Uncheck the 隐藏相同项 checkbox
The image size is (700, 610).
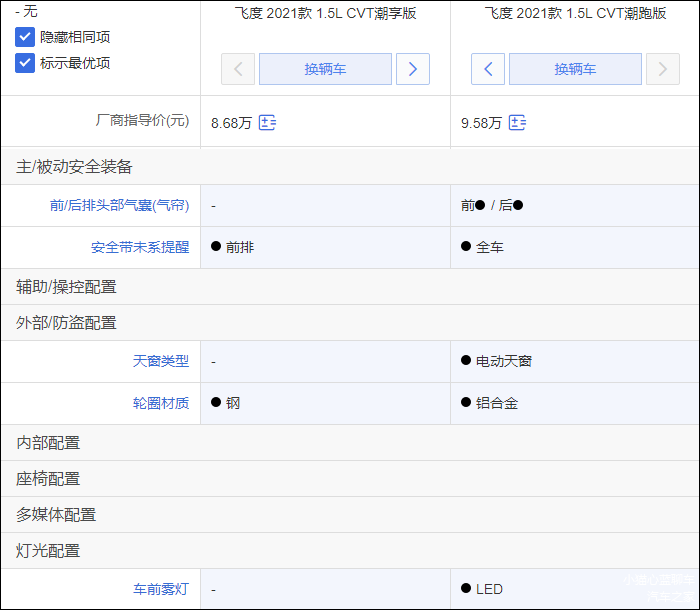click(x=25, y=37)
